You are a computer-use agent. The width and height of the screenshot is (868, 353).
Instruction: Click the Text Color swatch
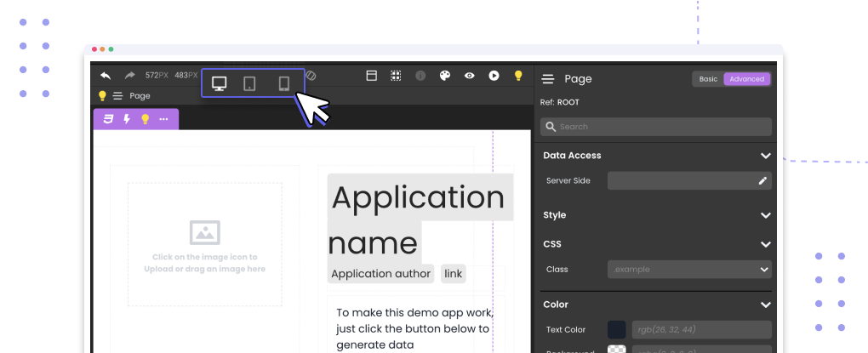click(x=617, y=330)
